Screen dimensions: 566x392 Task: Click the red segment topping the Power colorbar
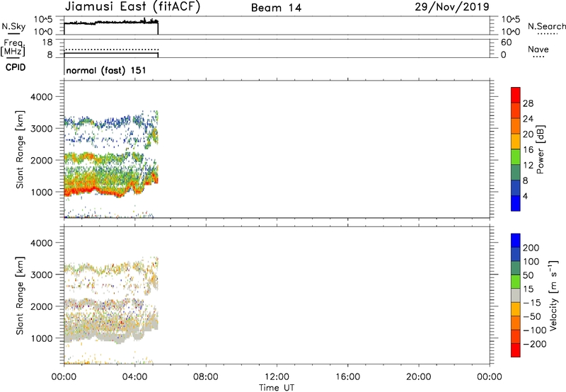[516, 95]
